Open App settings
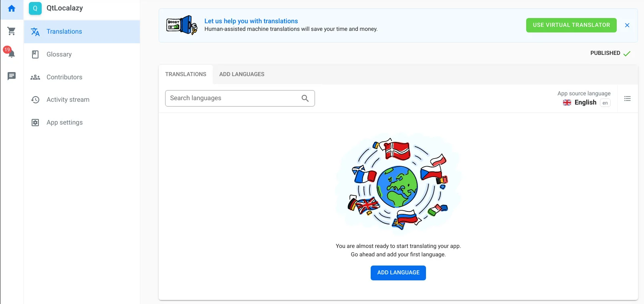The height and width of the screenshot is (304, 644). point(65,123)
